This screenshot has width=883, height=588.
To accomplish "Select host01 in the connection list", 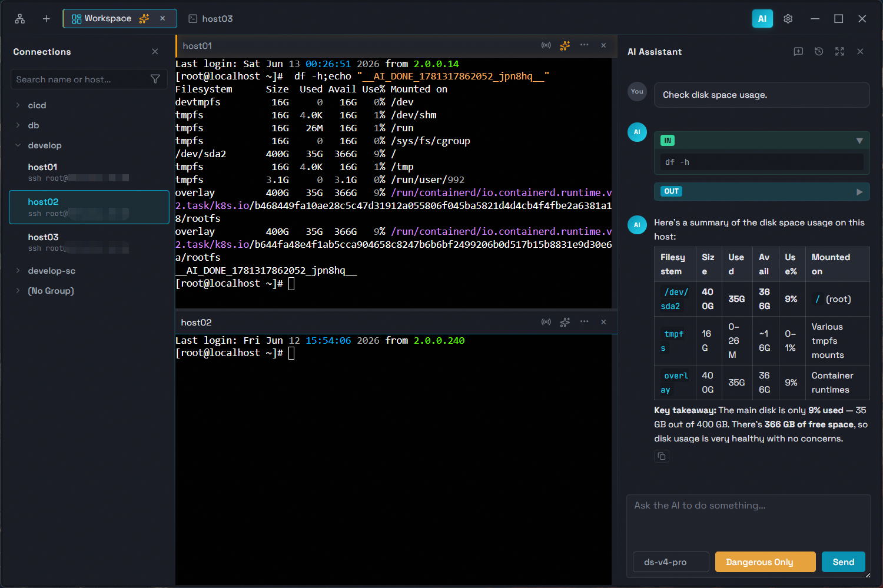I will click(89, 172).
